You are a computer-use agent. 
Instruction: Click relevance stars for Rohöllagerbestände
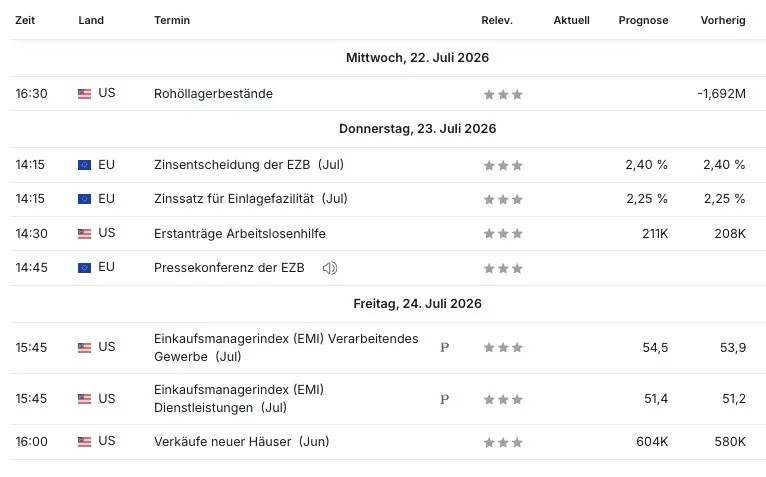click(503, 94)
